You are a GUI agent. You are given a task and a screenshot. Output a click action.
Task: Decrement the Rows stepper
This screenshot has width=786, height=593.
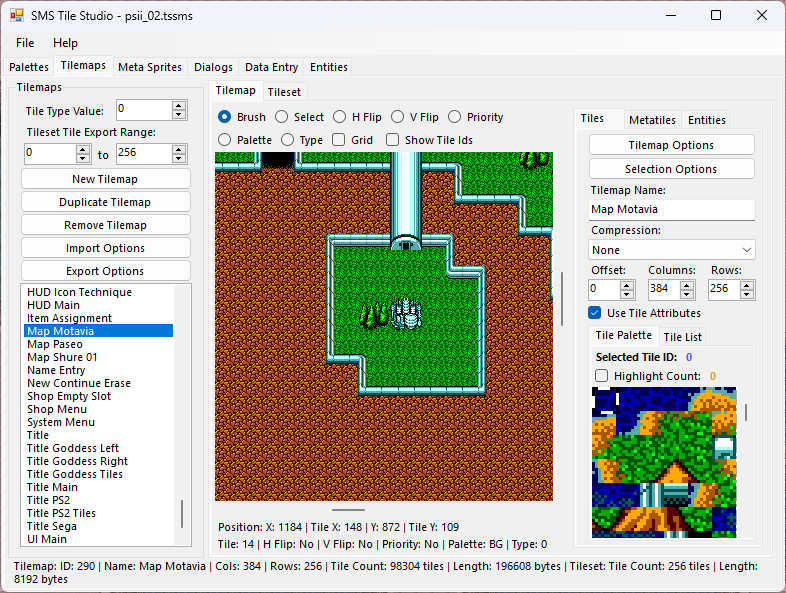[747, 294]
